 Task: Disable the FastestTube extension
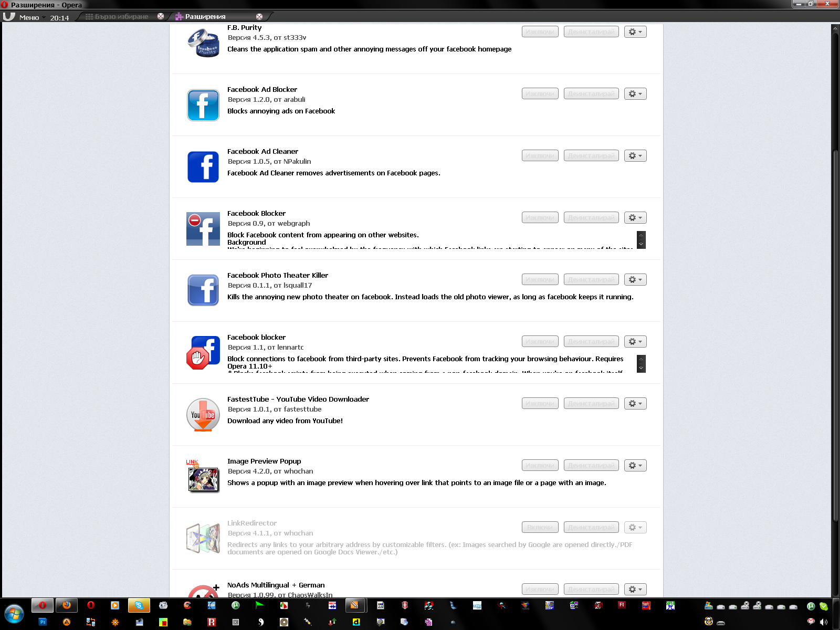pos(540,404)
